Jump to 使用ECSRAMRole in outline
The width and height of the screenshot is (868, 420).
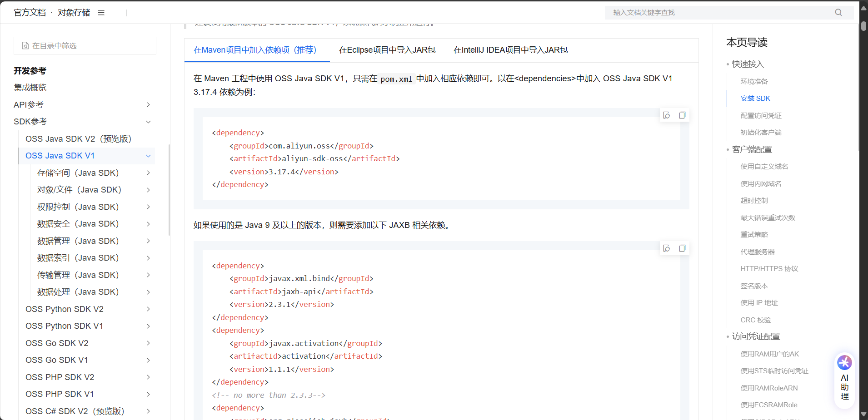(x=769, y=405)
